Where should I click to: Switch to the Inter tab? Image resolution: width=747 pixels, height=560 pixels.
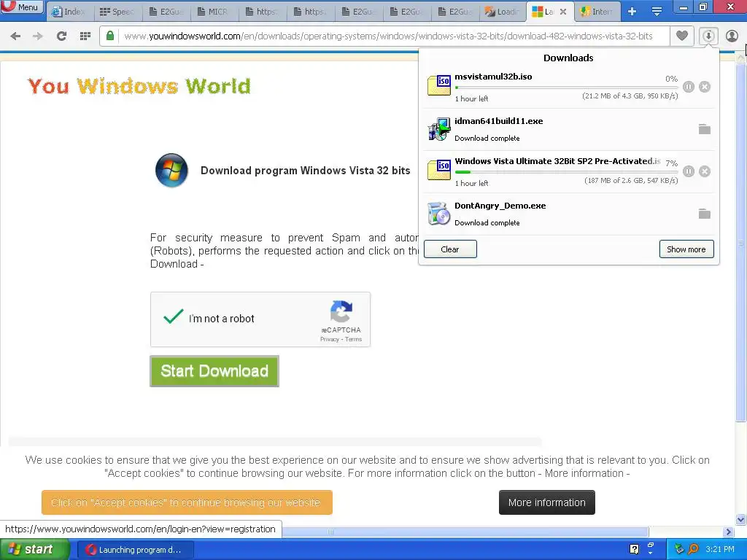coord(598,12)
